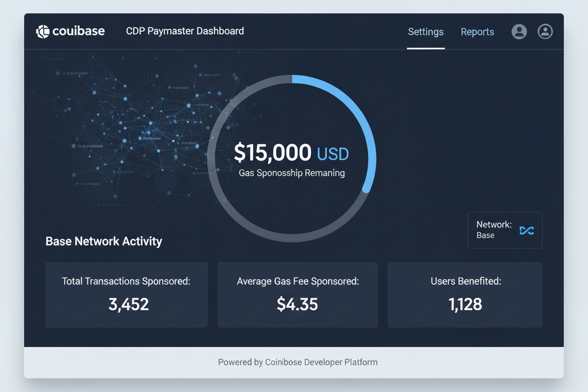Click the $15,000 USD remaining amount
The height and width of the screenshot is (392, 588).
tap(292, 153)
